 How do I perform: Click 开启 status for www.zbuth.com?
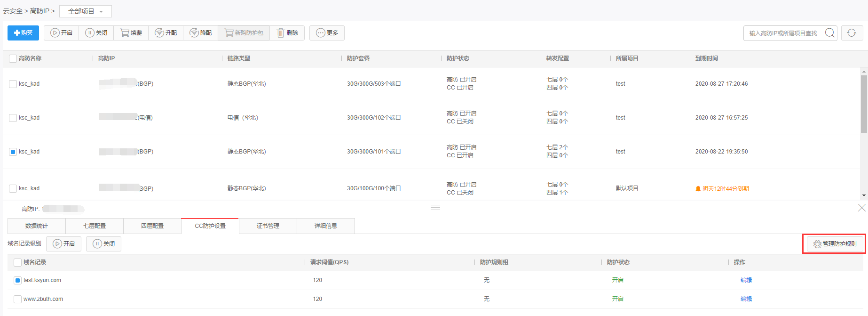[618, 299]
